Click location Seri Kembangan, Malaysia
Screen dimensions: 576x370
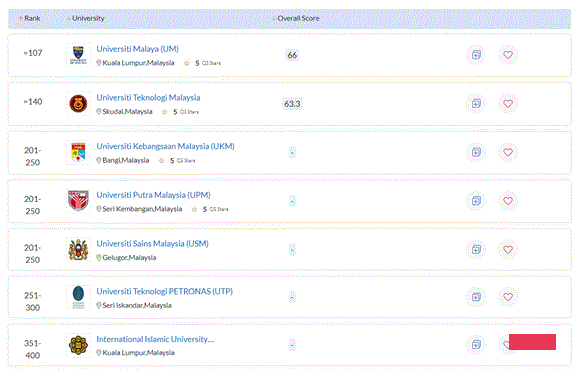tap(139, 209)
